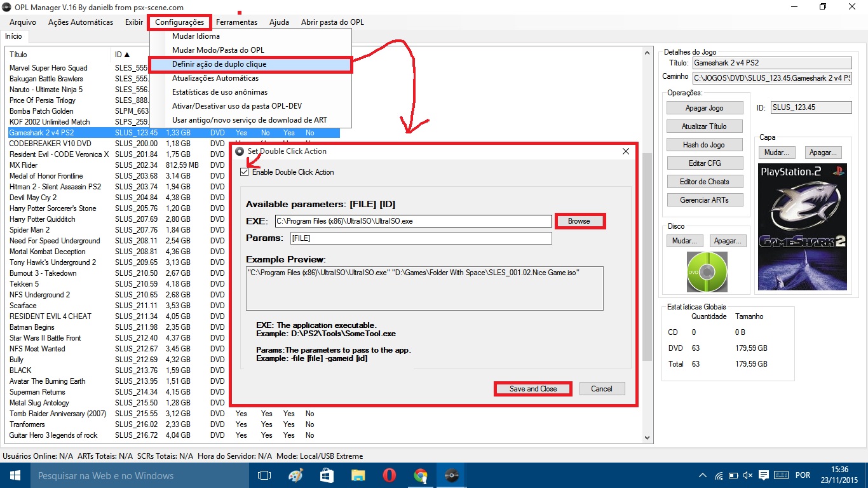Open File Explorer from the taskbar
Screen dimensions: 868x488
tap(358, 475)
